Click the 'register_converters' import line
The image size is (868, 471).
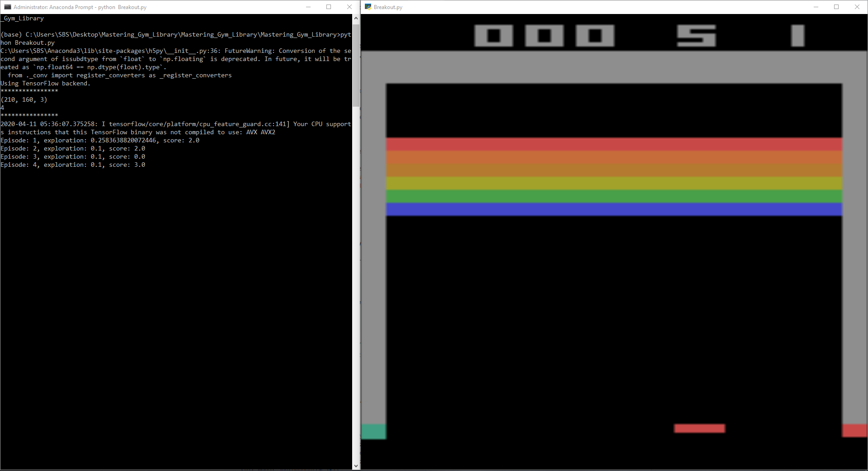(x=119, y=75)
